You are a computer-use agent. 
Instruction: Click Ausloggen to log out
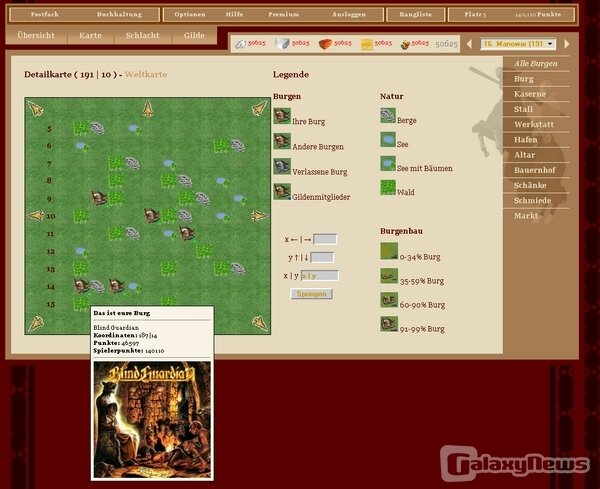(x=349, y=15)
